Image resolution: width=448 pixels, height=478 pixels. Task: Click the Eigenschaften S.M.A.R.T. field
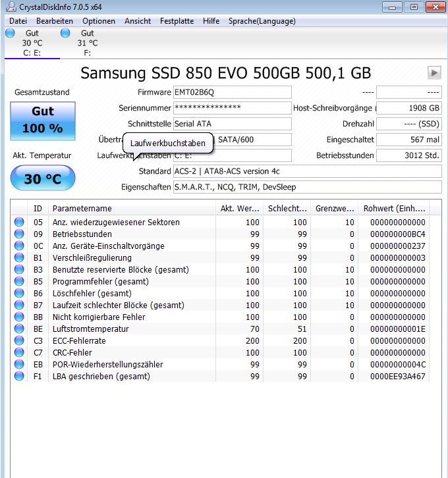(308, 187)
